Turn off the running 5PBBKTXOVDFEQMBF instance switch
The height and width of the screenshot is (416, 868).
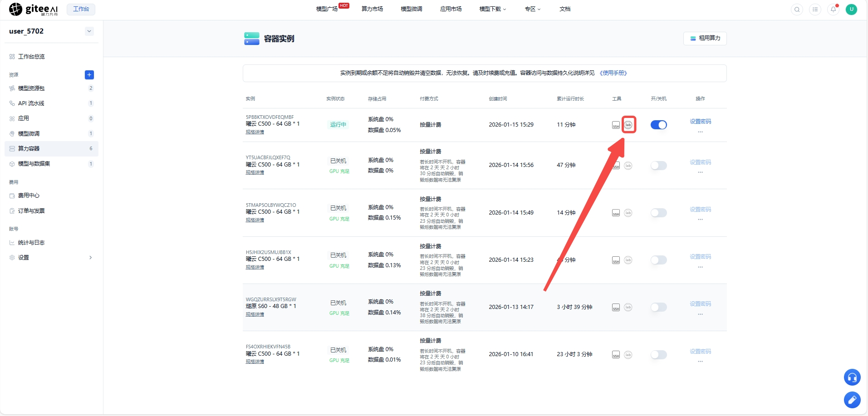coord(658,125)
